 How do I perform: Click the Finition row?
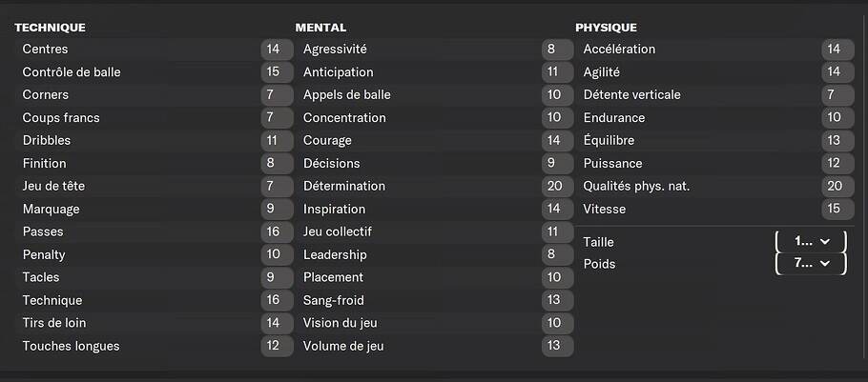tap(154, 163)
